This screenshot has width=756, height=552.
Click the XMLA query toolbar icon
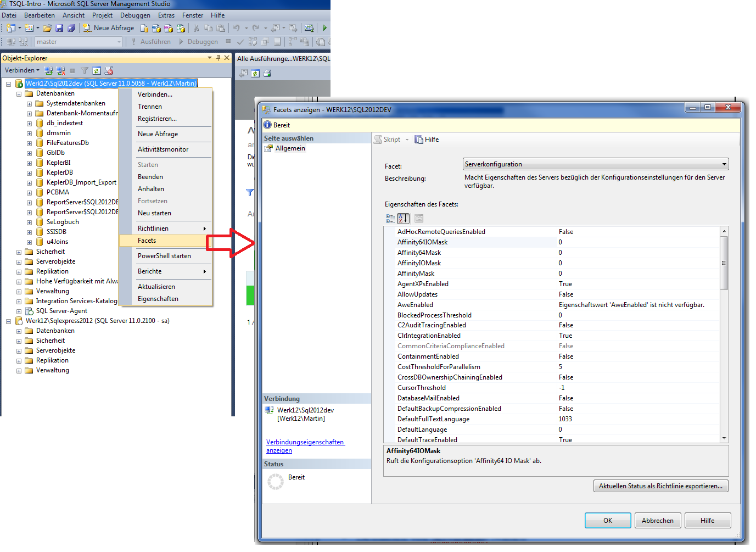pos(181,28)
